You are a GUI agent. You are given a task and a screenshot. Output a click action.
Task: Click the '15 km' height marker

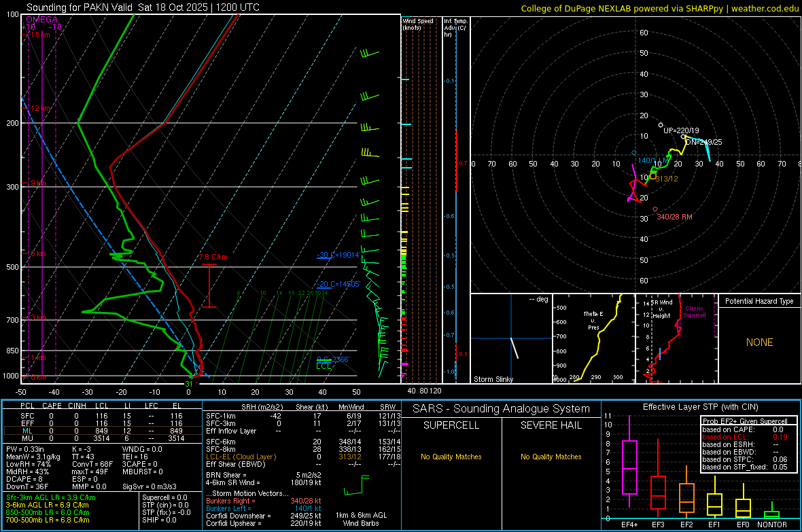tap(40, 35)
